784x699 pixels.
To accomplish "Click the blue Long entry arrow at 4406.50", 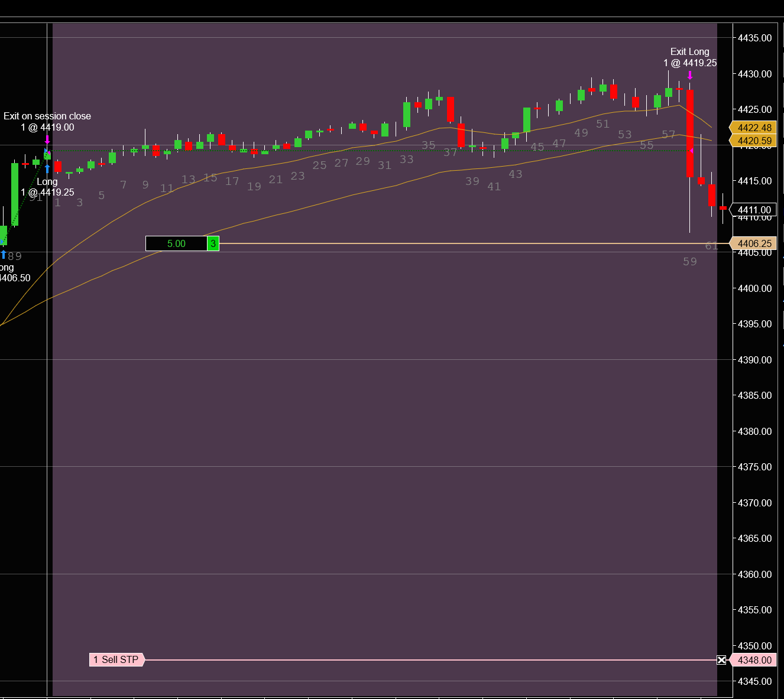I will [x=3, y=255].
